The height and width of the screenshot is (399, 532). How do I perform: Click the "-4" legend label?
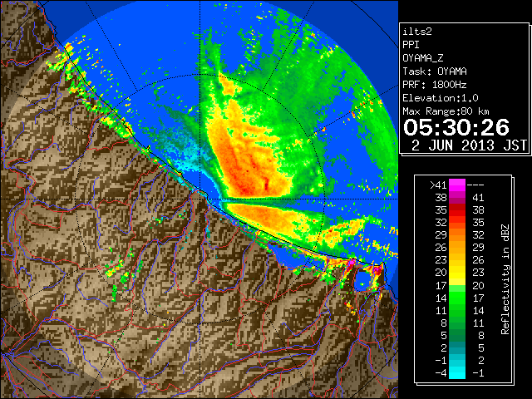pos(441,373)
